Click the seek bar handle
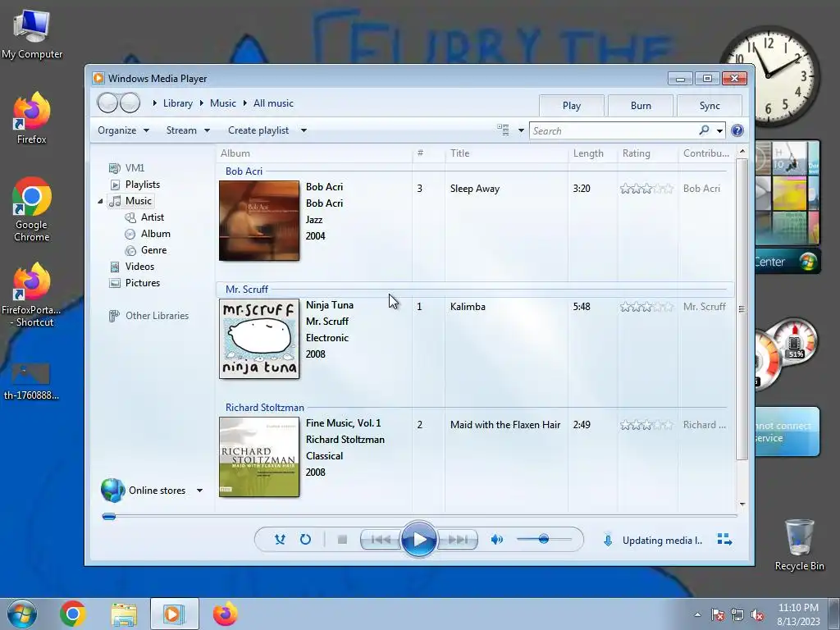This screenshot has width=840, height=630. click(x=109, y=517)
